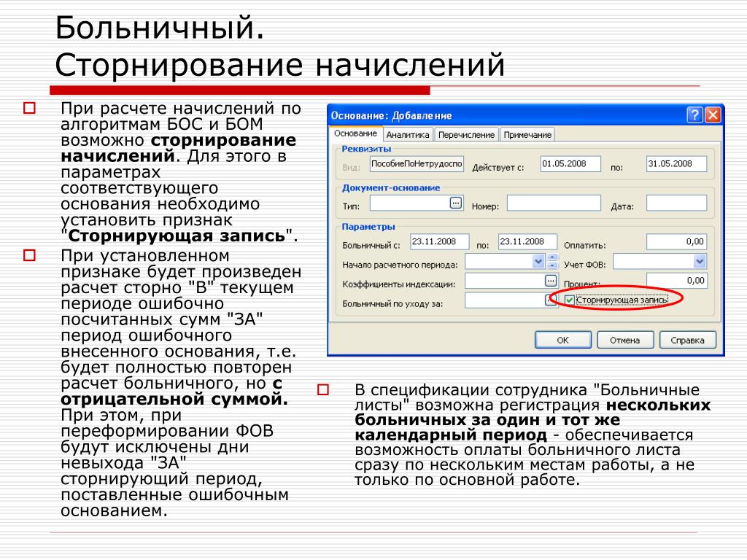
Task: Open help via Справка button
Action: [687, 340]
